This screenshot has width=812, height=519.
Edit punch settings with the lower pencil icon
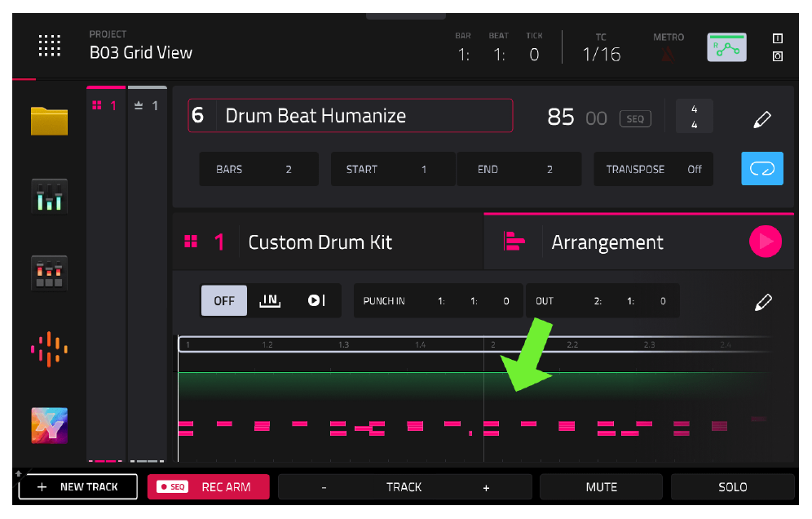click(x=763, y=302)
